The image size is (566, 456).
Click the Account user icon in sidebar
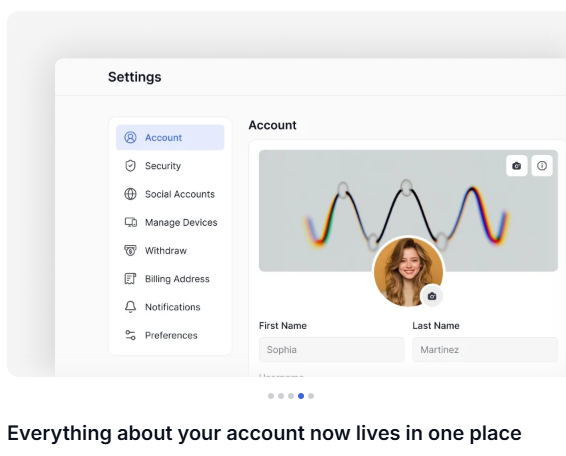pyautogui.click(x=130, y=138)
